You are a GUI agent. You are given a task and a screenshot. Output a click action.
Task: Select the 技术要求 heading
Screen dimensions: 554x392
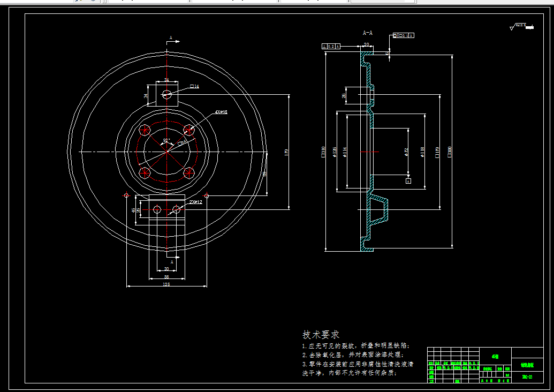click(321, 334)
